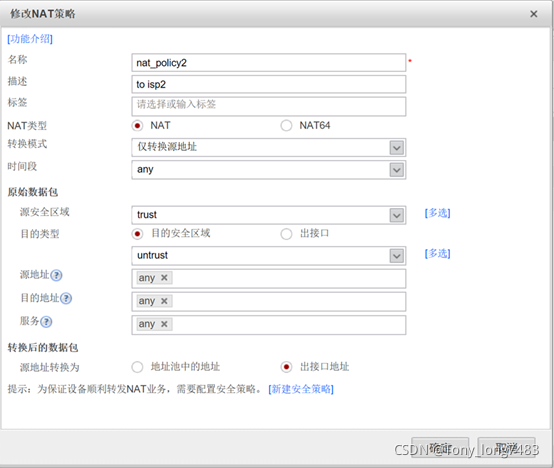Screen dimensions: 554x468
Task: Click the 原始数据包 section heading
Action: 33,192
